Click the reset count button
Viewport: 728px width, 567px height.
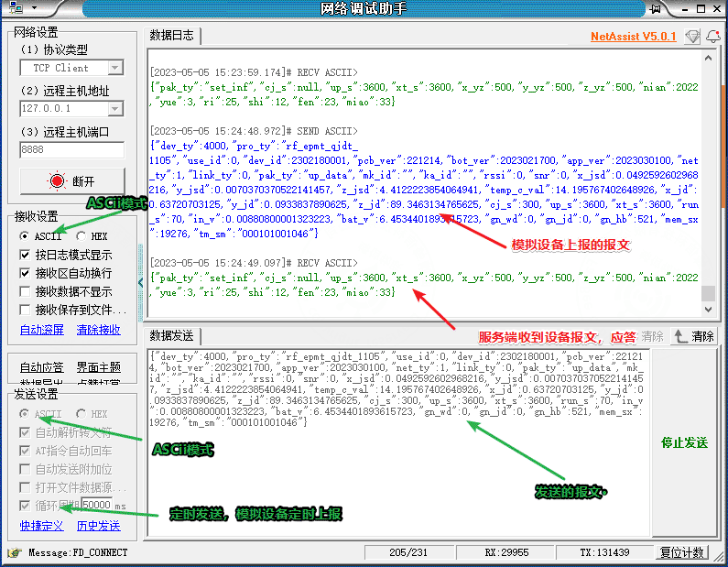tap(682, 552)
